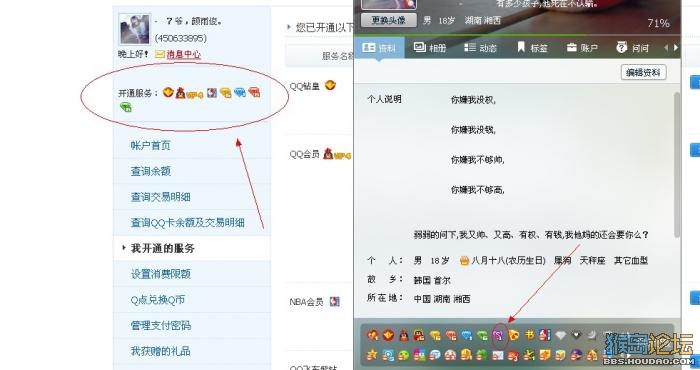Click the QQ会员 penguin icon beside 开通服务

180,93
